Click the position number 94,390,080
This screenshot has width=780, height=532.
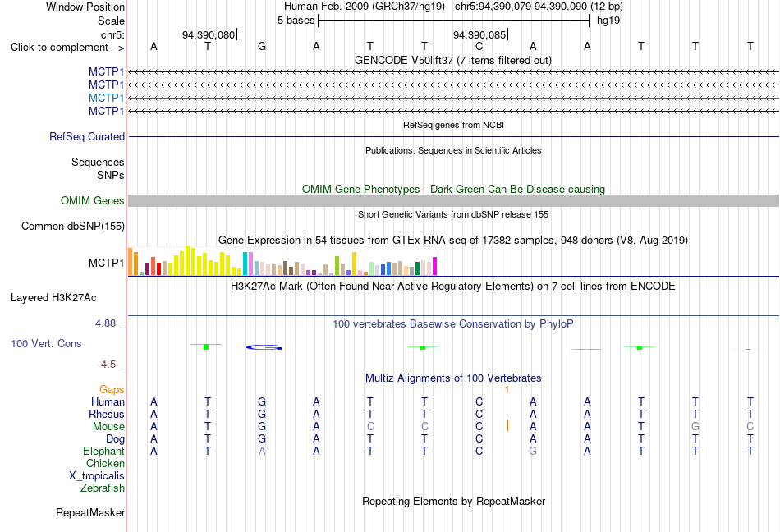(x=209, y=34)
